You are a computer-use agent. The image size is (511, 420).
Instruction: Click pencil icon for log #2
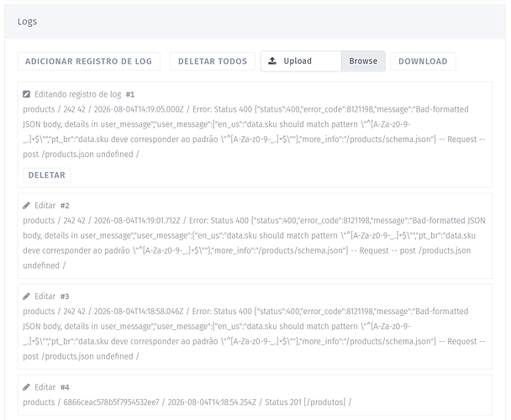[26, 206]
